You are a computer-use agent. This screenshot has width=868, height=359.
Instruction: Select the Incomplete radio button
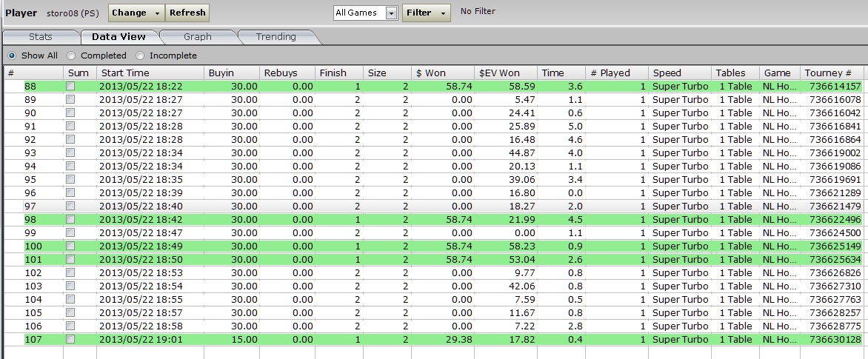point(140,56)
